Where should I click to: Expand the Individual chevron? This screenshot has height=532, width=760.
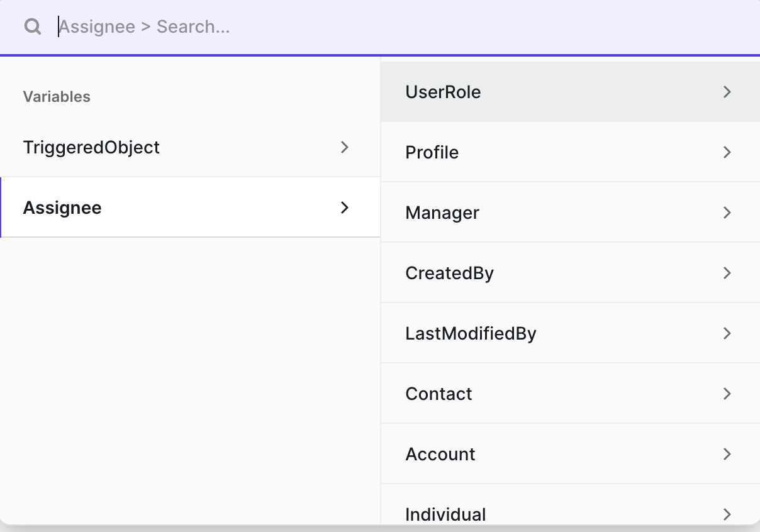pyautogui.click(x=727, y=514)
